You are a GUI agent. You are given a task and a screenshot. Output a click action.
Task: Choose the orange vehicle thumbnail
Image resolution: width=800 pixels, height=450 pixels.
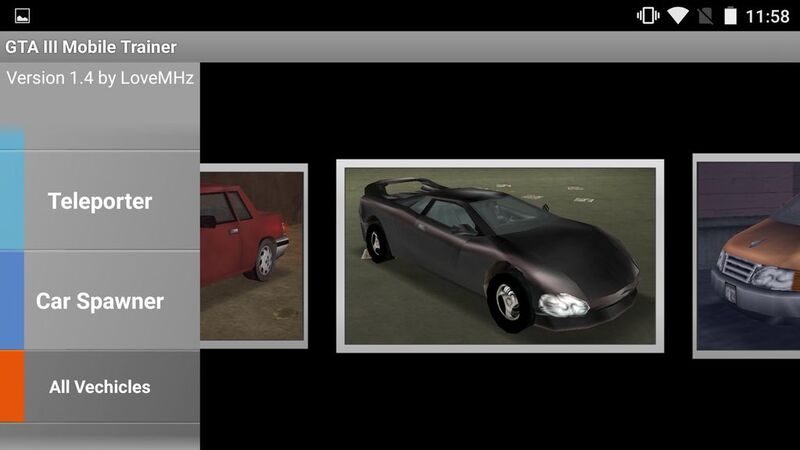tap(746, 256)
